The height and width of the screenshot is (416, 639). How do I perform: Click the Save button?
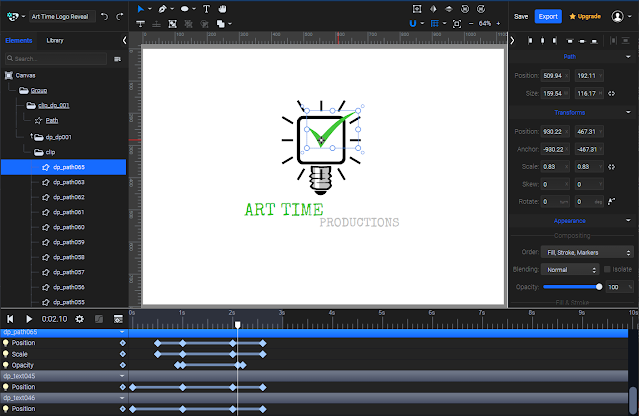521,16
